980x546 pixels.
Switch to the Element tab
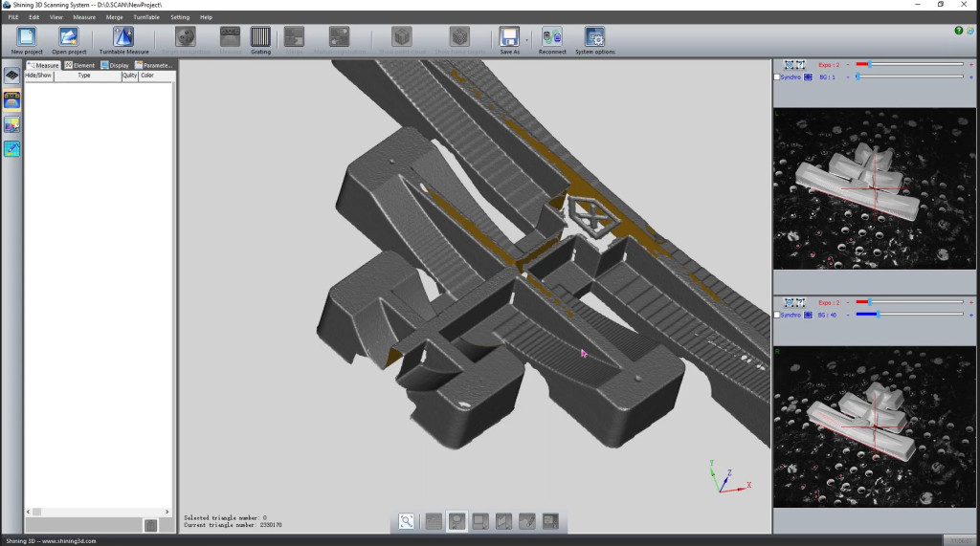[80, 65]
